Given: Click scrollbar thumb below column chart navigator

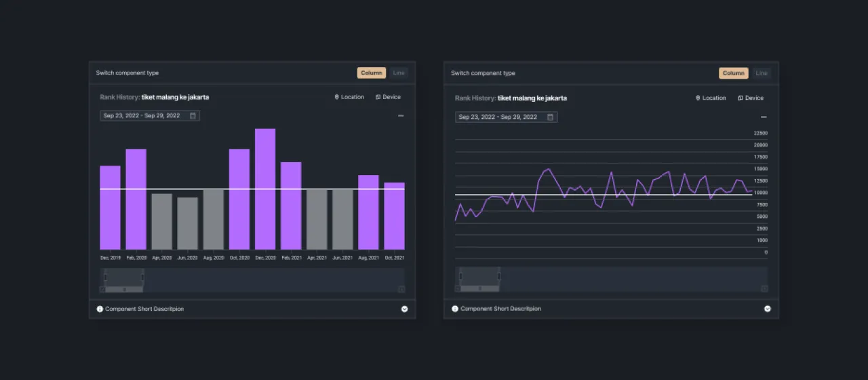Looking at the screenshot, I should [x=123, y=289].
